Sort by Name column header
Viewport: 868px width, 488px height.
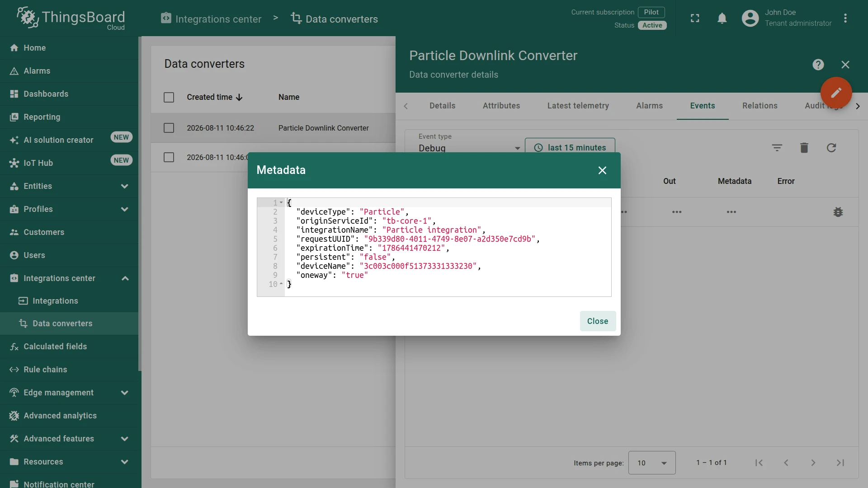pyautogui.click(x=289, y=97)
